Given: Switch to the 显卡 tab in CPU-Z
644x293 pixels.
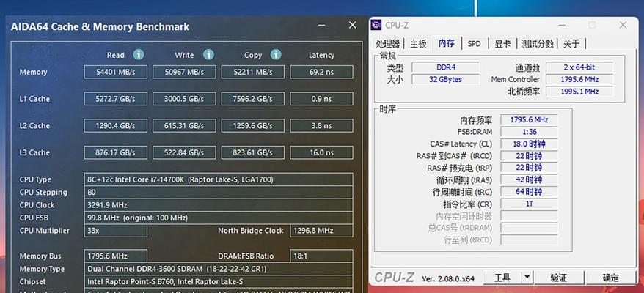Looking at the screenshot, I should click(x=502, y=43).
